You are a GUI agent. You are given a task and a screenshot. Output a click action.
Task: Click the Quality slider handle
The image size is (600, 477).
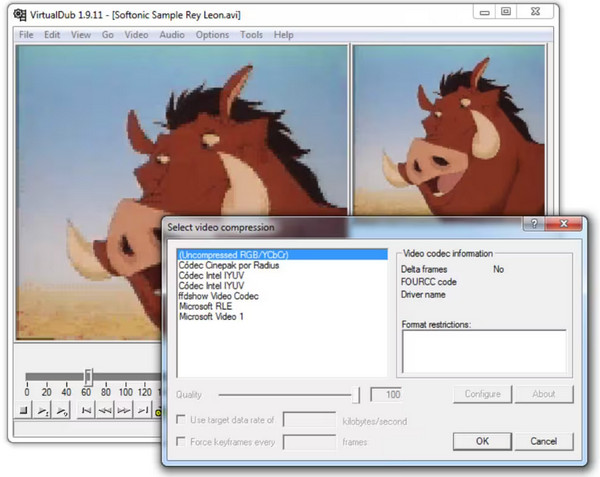(x=356, y=395)
